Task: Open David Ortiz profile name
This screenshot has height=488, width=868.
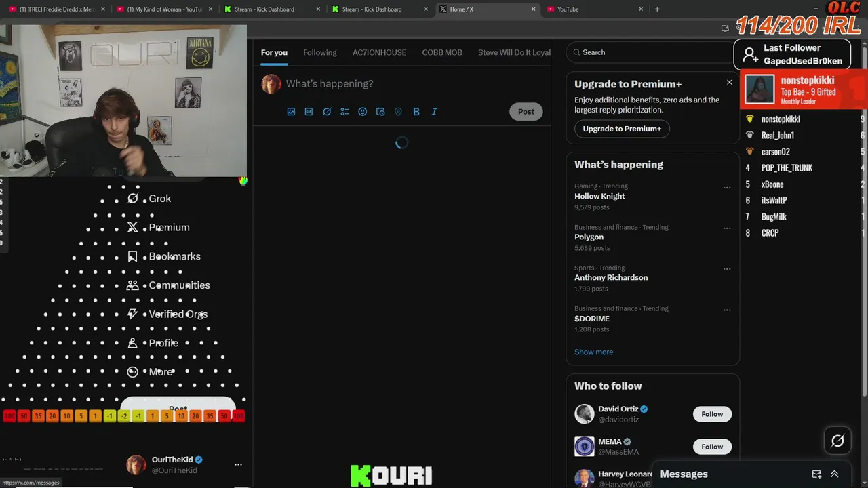Action: (x=619, y=409)
